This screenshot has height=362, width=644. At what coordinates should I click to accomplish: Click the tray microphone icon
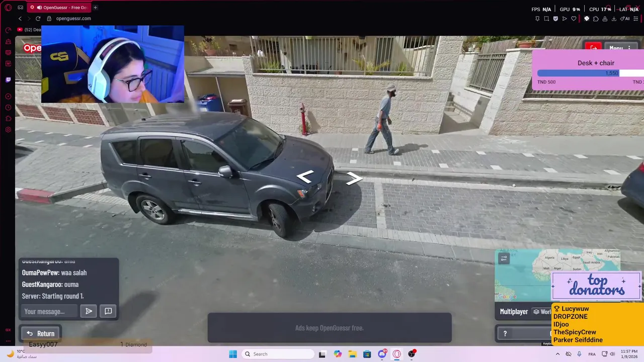click(580, 354)
